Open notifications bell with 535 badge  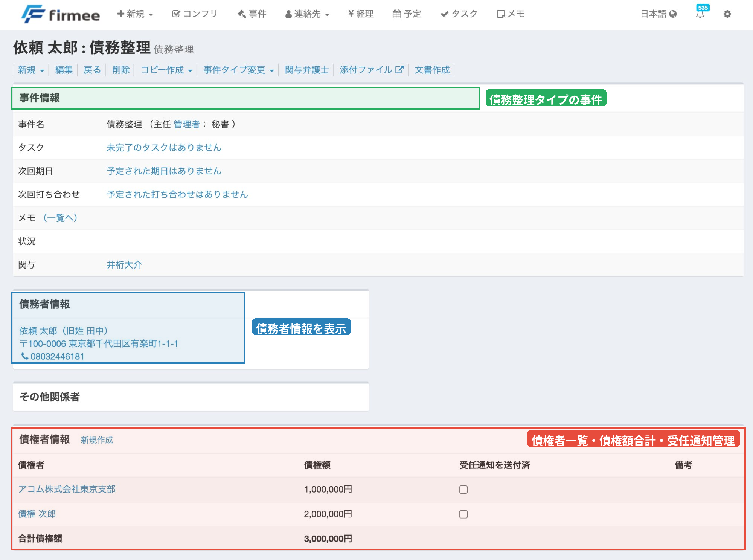[700, 14]
